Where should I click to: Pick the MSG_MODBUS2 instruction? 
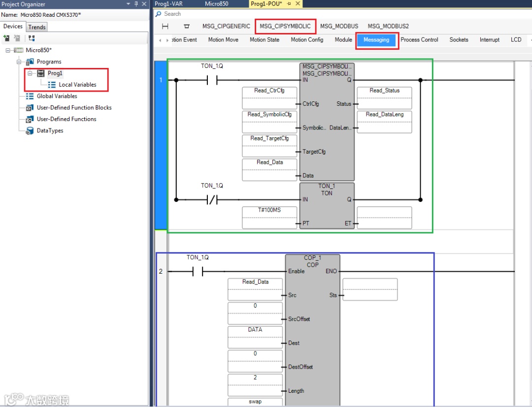(x=388, y=27)
